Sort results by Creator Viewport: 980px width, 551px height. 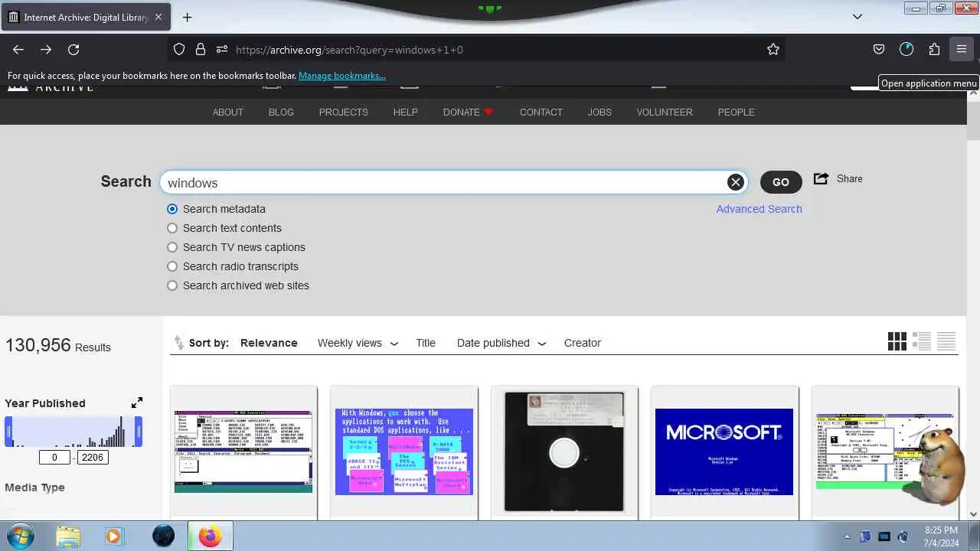(583, 343)
